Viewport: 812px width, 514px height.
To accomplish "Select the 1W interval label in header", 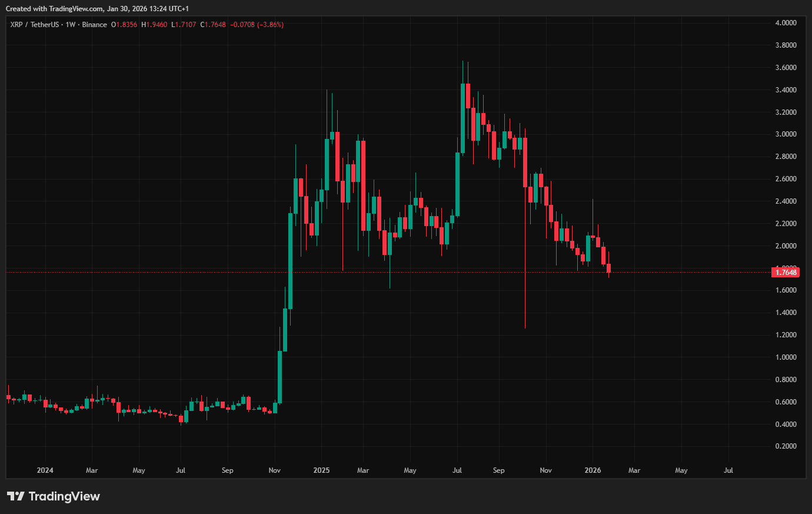I will tap(71, 25).
